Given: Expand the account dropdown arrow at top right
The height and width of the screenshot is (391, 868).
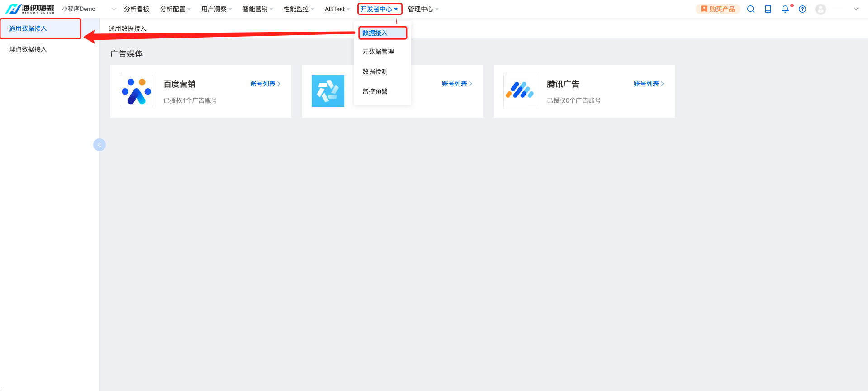Looking at the screenshot, I should point(856,9).
